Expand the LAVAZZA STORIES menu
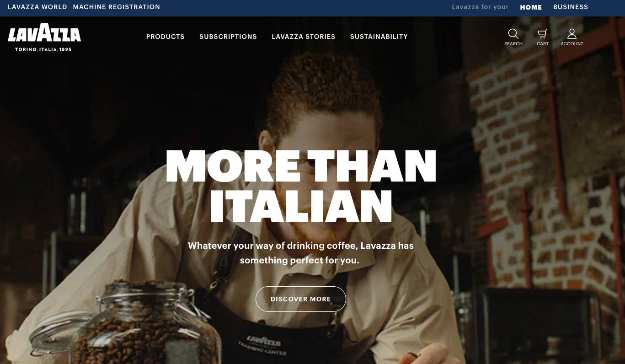 point(304,37)
